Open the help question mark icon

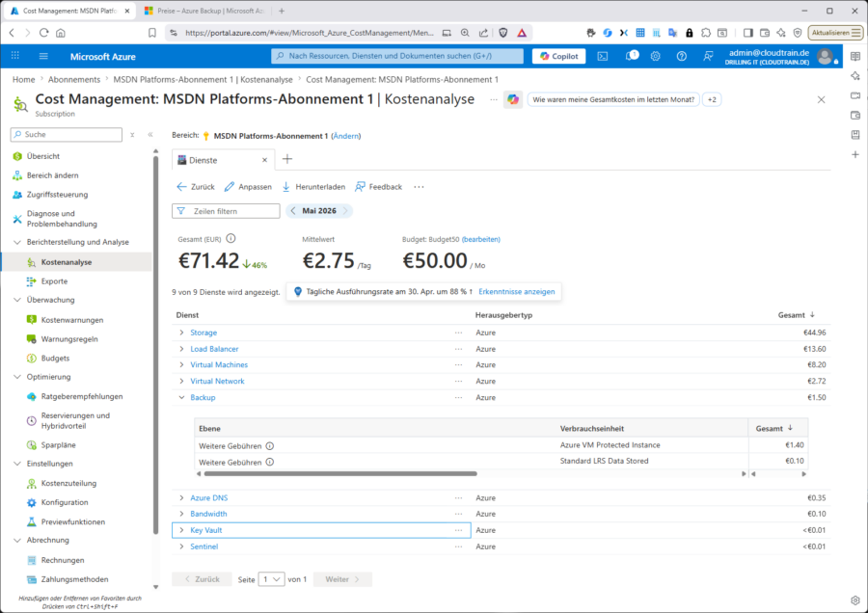click(x=682, y=56)
